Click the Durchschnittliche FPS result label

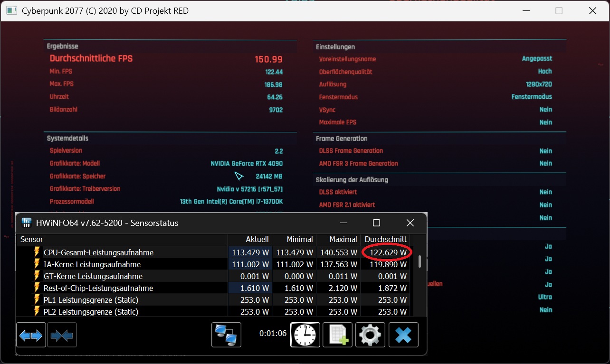pos(91,58)
